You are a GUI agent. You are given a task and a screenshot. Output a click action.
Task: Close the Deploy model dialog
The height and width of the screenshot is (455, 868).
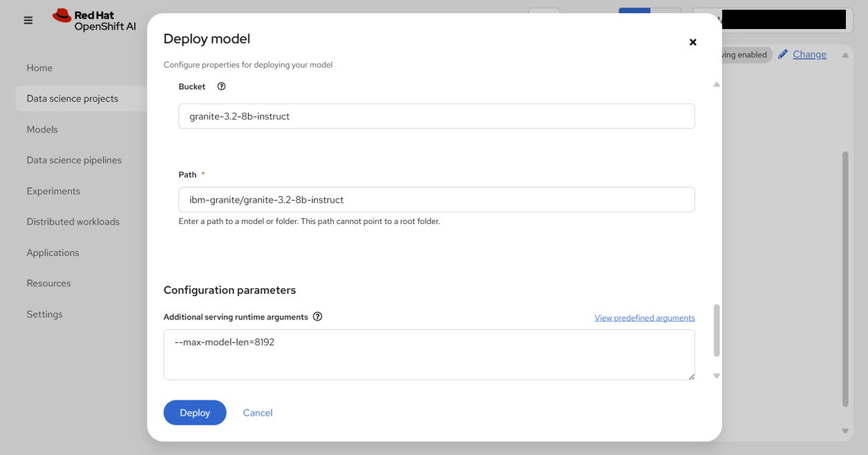[692, 42]
